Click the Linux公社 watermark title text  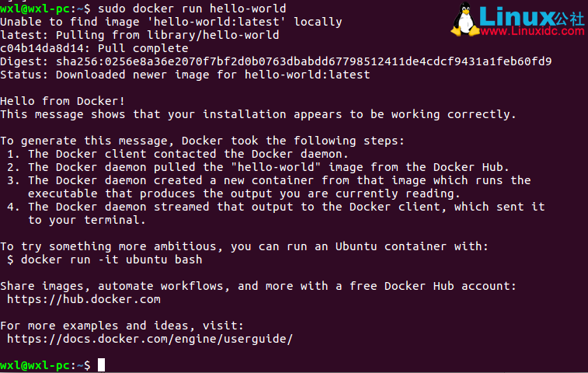coord(531,16)
